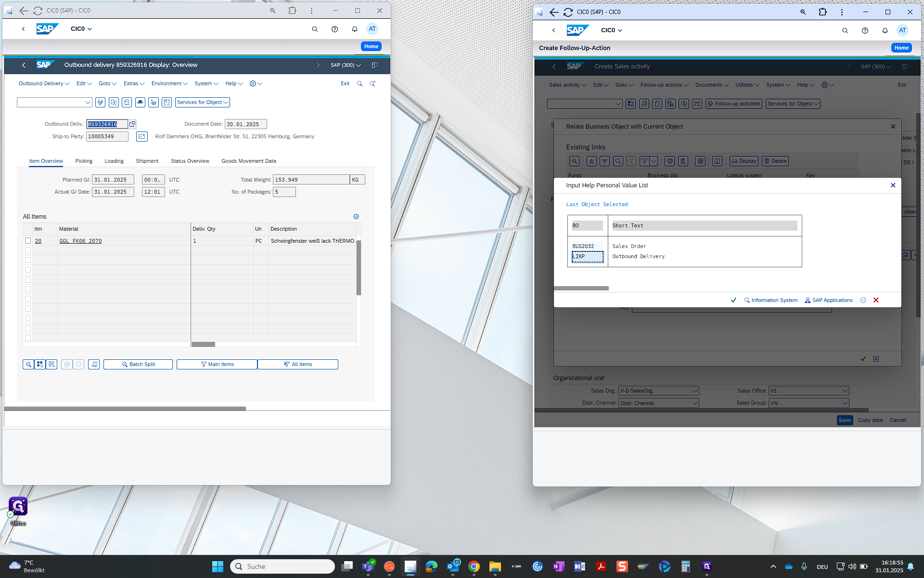Expand the CIC0 title dropdown in right window

tap(612, 30)
